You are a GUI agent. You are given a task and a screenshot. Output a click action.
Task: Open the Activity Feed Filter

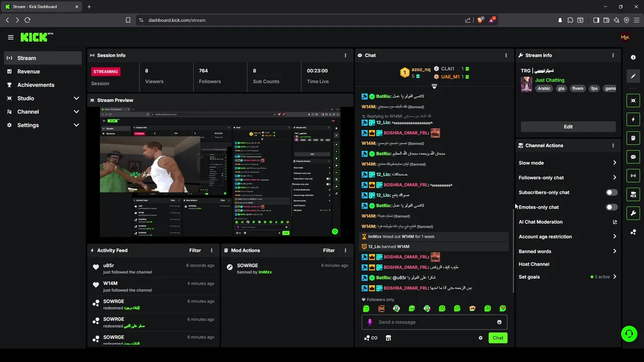tap(195, 250)
